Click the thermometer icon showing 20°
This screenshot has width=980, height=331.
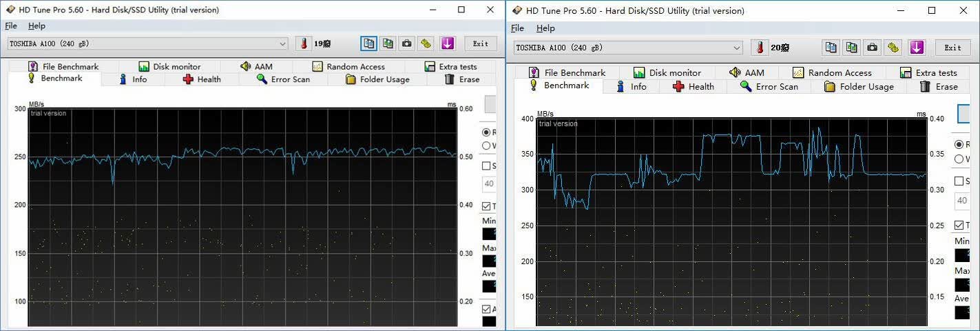760,48
